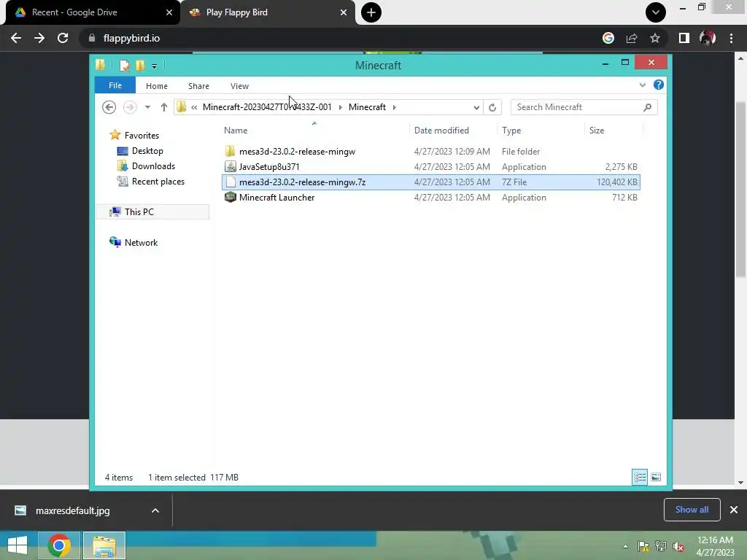Select mesa3d-23.0.2-release-mingw.7z file
The image size is (747, 560).
302,182
